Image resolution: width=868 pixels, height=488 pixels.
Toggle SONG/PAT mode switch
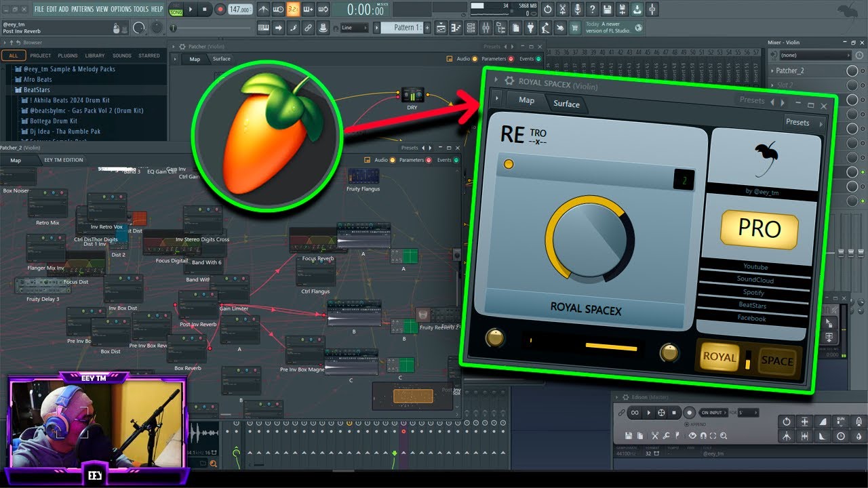176,9
